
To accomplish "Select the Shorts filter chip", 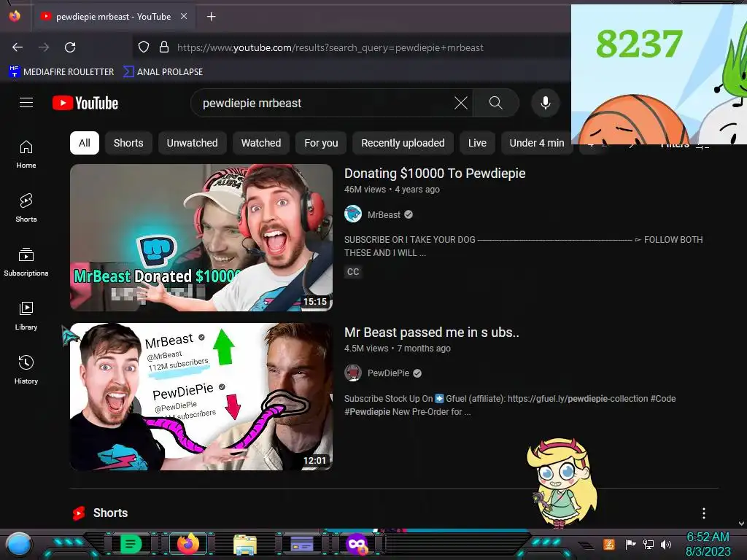I will (128, 143).
